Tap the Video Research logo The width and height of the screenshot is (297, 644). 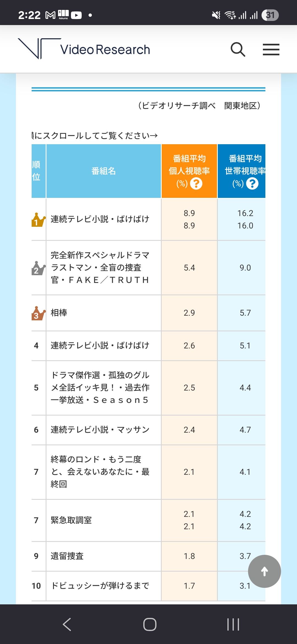click(x=84, y=49)
